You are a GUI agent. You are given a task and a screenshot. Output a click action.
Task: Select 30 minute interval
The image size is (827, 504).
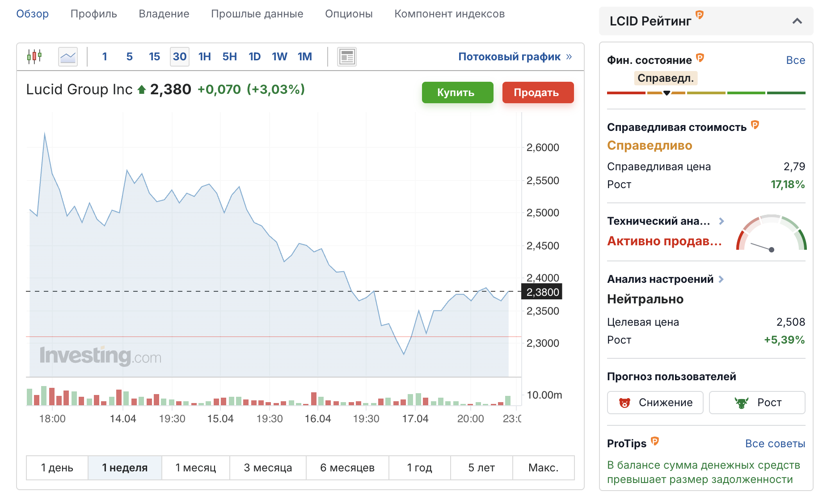pyautogui.click(x=180, y=57)
